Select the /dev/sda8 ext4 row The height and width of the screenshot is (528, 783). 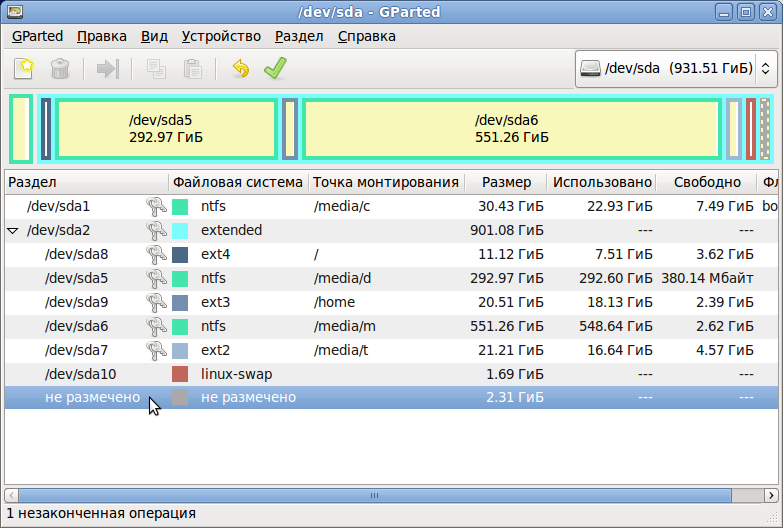tap(391, 254)
